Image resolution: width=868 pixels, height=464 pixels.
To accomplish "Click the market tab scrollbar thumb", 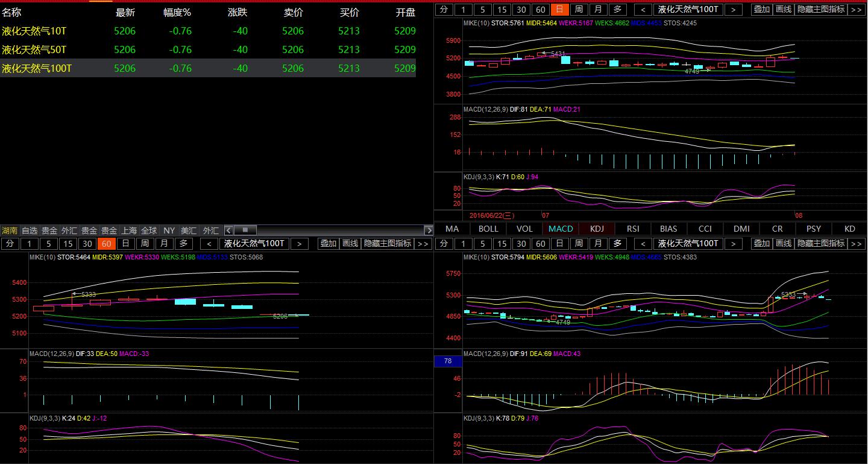I will [x=245, y=230].
